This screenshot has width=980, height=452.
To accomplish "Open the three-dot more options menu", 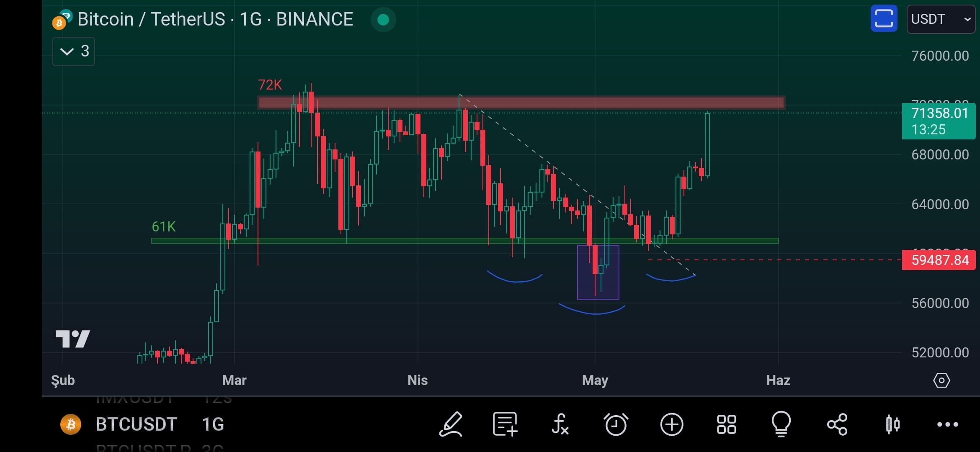I will point(947,424).
